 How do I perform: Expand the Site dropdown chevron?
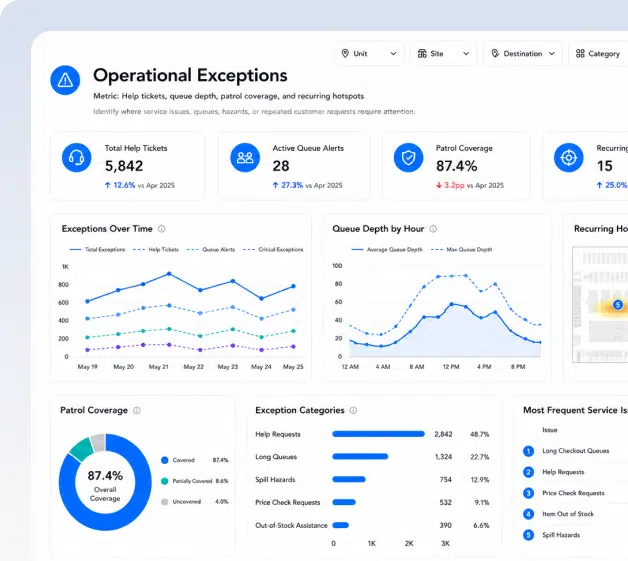pos(466,53)
